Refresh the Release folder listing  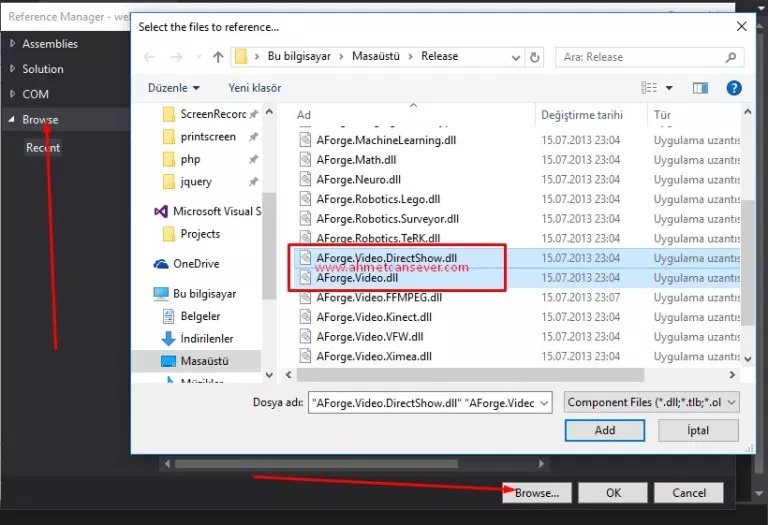(x=534, y=57)
